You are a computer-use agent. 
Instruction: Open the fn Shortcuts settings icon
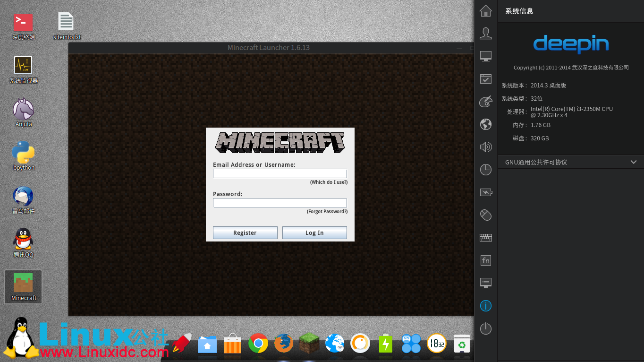(486, 260)
